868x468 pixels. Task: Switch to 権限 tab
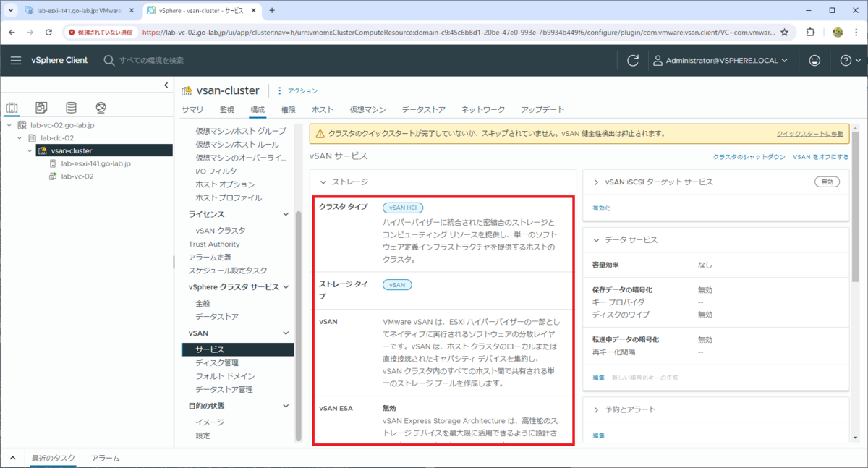289,109
